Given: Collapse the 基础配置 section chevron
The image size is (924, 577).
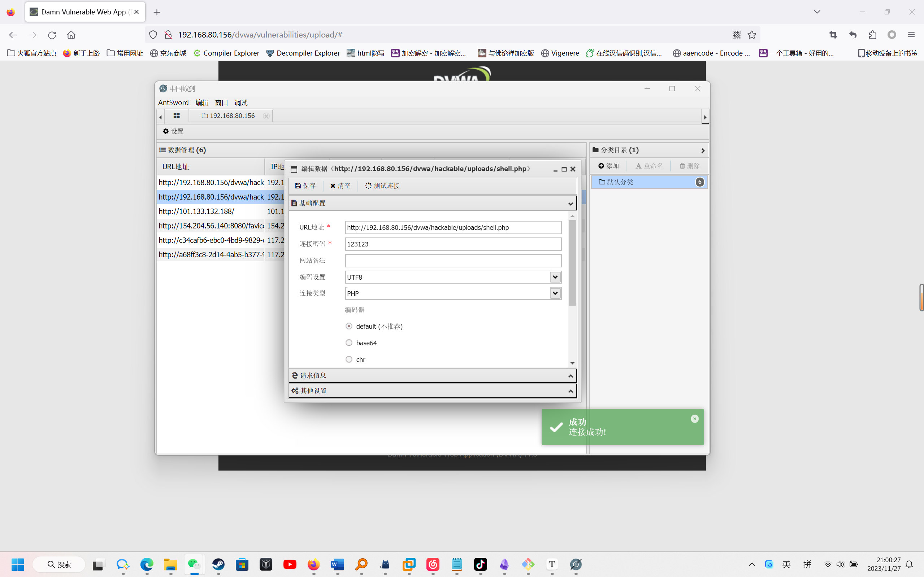Looking at the screenshot, I should point(571,204).
